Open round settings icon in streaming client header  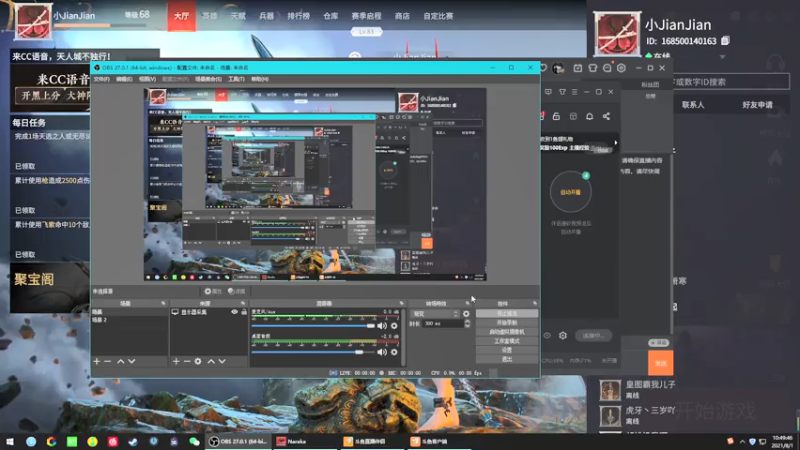click(621, 68)
